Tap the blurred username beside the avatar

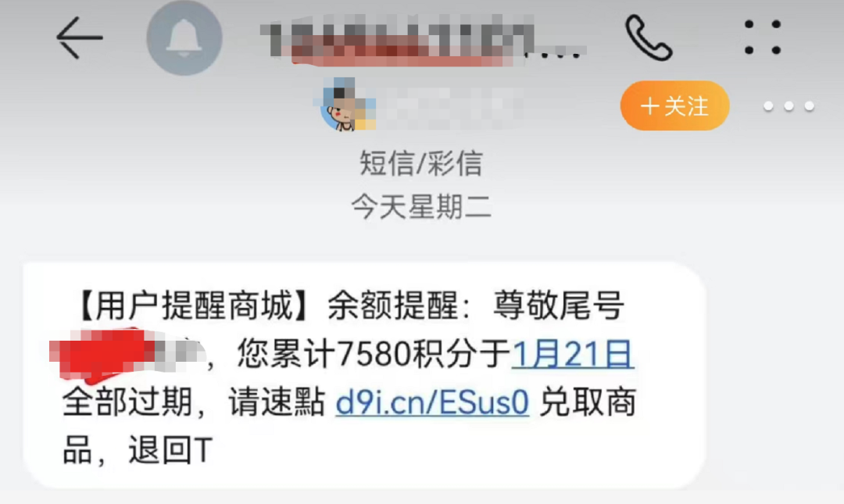449,106
